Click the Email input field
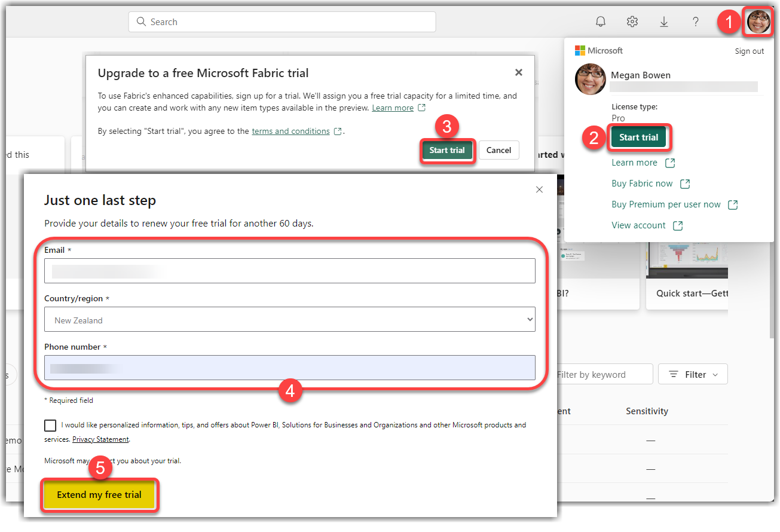Image resolution: width=780 pixels, height=532 pixels. pos(290,271)
